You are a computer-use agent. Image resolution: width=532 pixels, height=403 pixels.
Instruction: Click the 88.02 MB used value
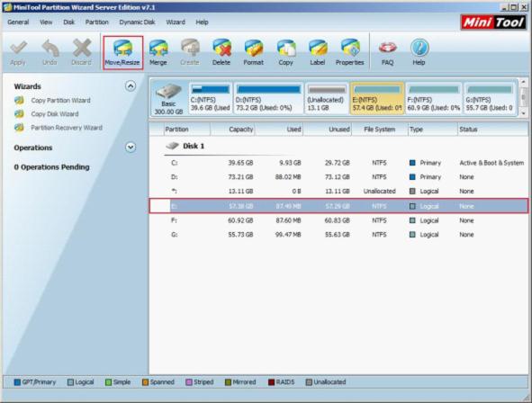[x=288, y=177]
